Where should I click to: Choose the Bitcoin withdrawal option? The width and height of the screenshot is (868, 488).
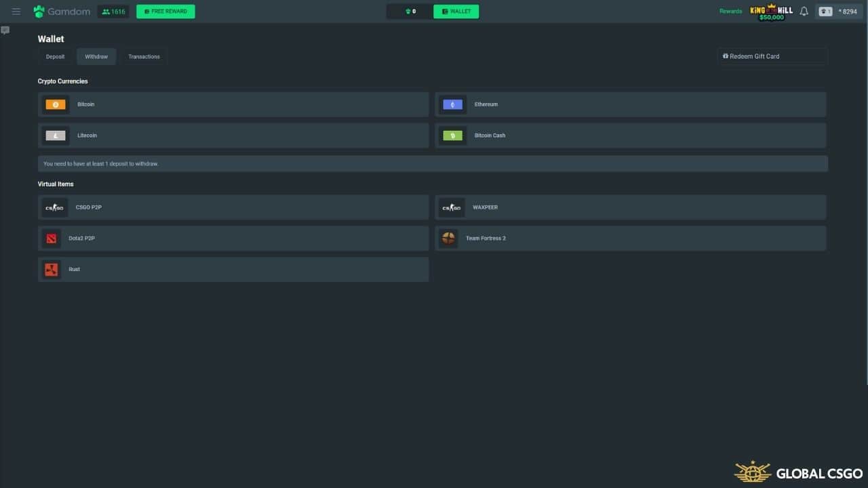click(x=233, y=104)
